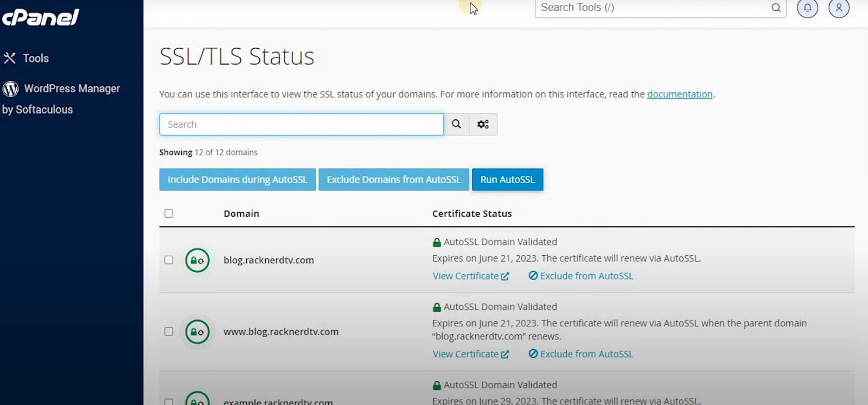Click green padlock beside blog.racknerdtv.com validated status
Viewport: 868px width, 405px height.
coord(437,242)
